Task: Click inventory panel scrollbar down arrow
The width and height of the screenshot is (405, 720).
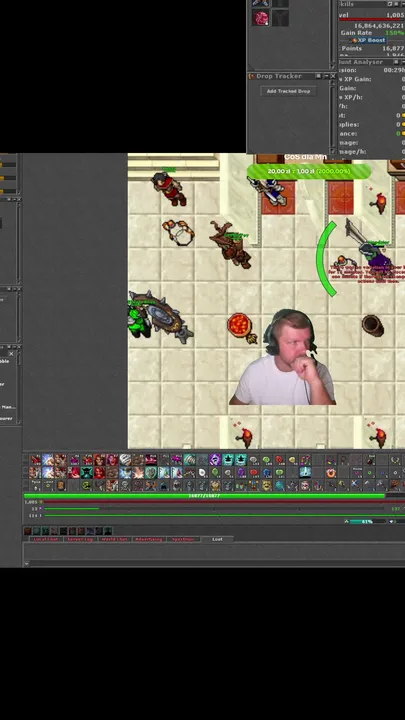Action: click(x=332, y=67)
